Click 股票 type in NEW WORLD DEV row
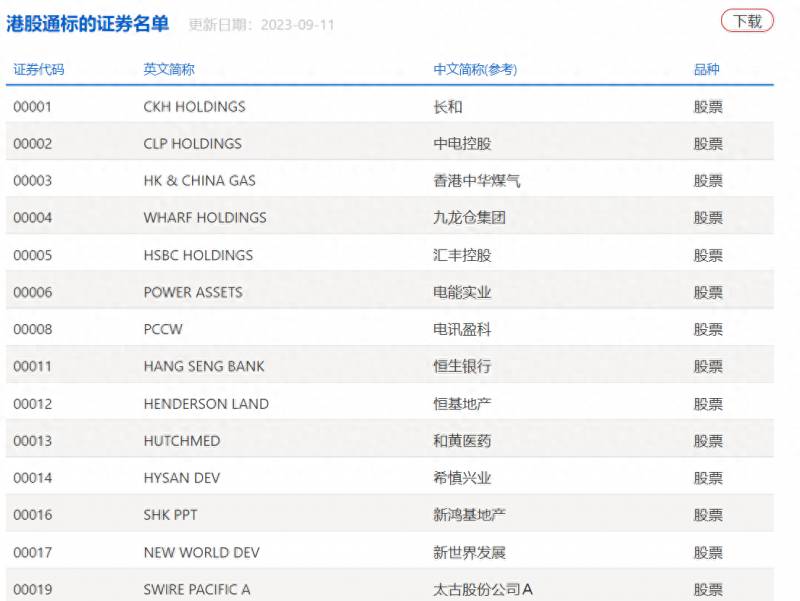 708,553
